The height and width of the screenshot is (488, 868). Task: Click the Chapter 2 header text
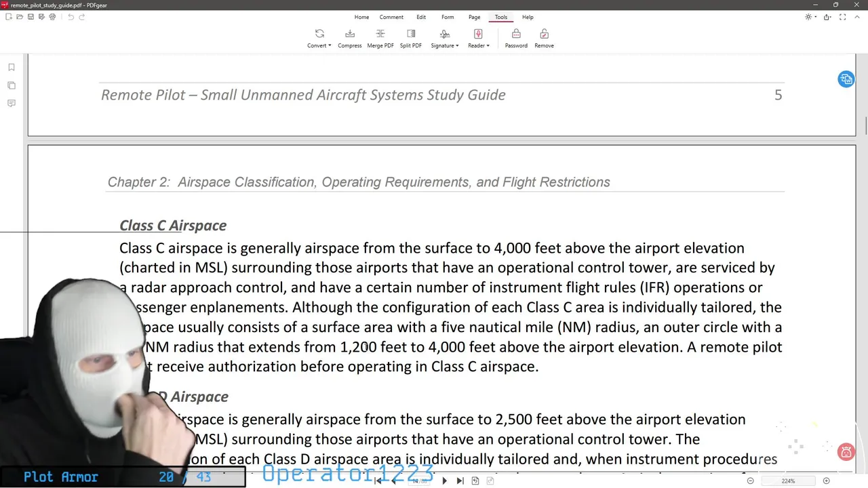(x=359, y=182)
